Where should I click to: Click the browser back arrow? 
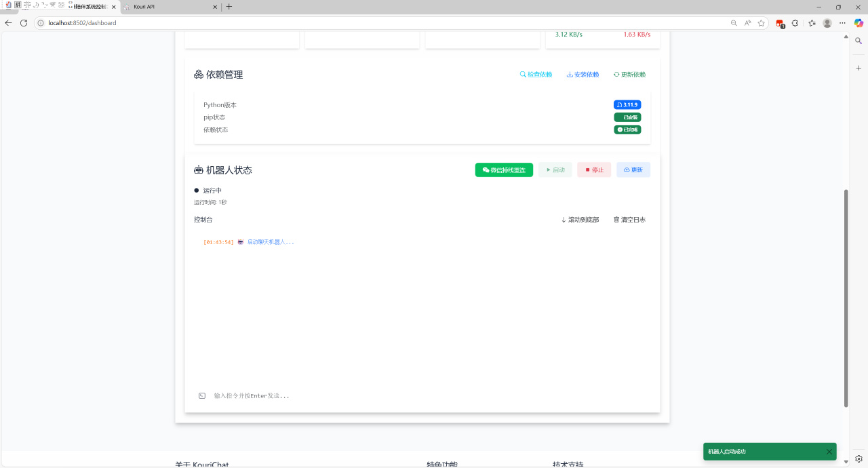click(8, 23)
